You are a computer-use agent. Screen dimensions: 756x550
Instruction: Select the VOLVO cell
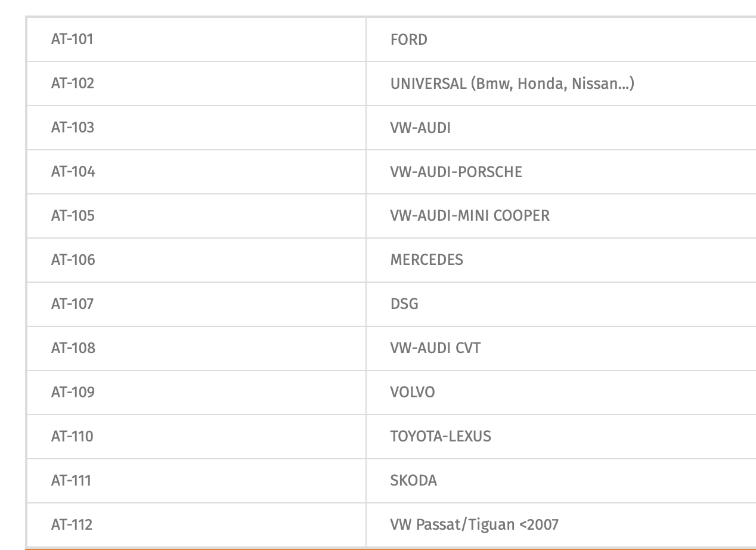coord(413,393)
